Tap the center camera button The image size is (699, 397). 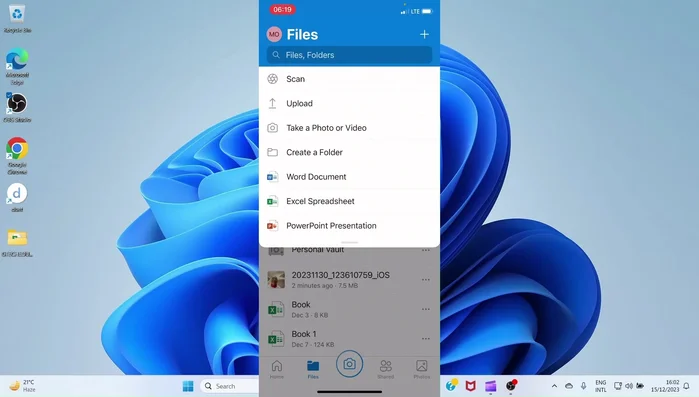(350, 364)
